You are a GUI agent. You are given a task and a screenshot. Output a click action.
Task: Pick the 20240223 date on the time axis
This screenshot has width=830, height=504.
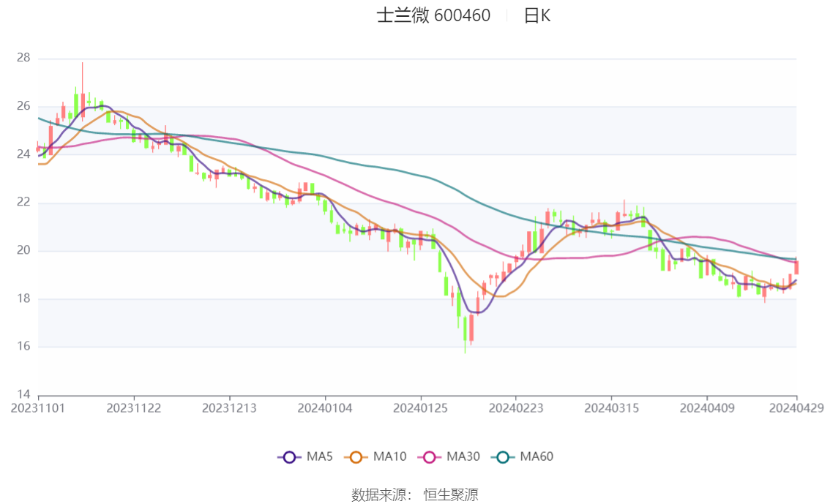tap(515, 407)
